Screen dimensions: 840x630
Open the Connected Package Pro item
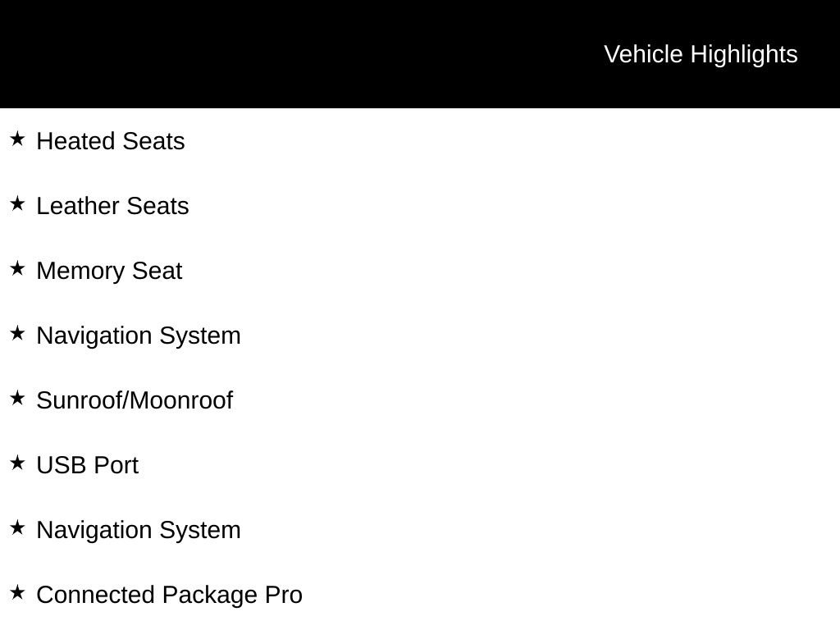point(169,595)
